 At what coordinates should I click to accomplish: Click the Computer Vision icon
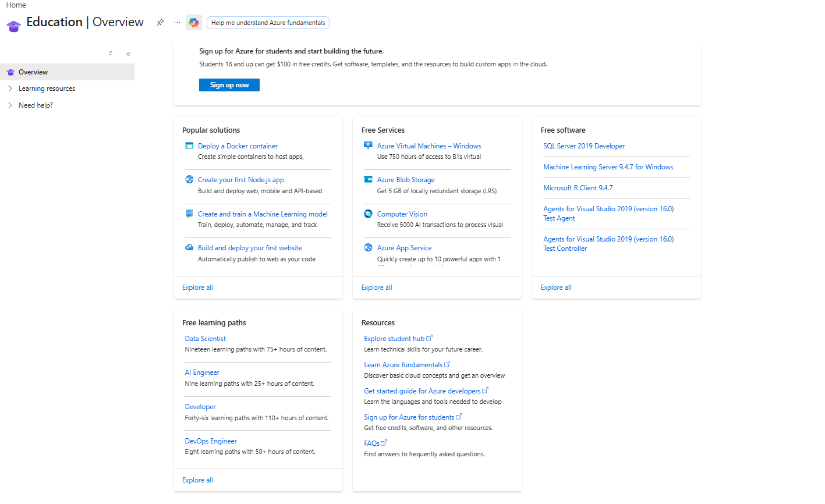pyautogui.click(x=368, y=214)
